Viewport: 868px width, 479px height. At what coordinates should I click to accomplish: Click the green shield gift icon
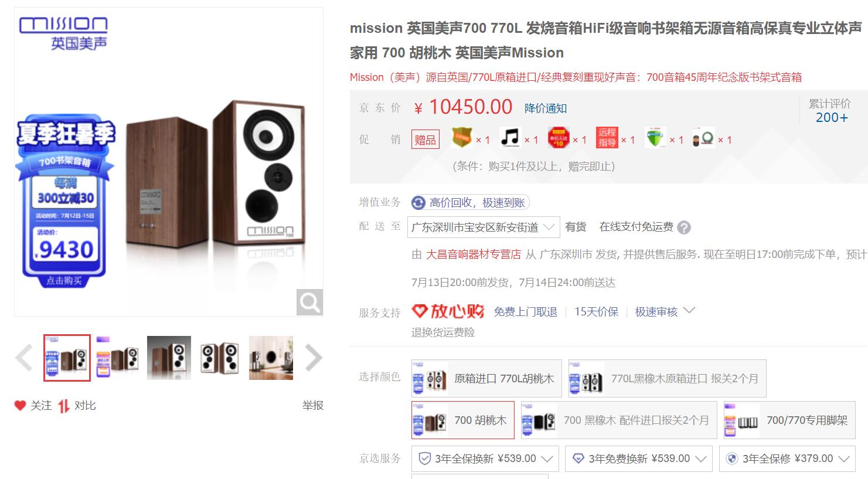pos(655,138)
